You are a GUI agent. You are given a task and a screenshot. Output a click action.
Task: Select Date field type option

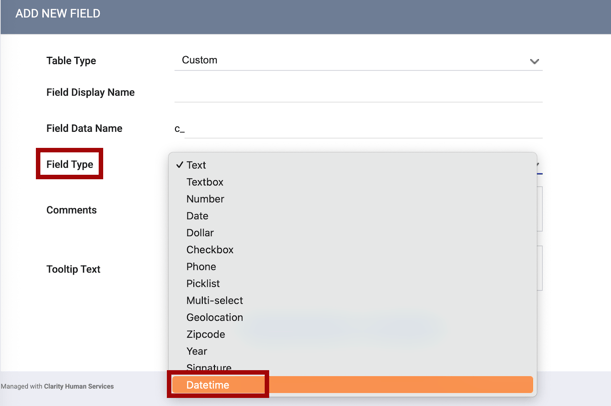click(x=197, y=216)
